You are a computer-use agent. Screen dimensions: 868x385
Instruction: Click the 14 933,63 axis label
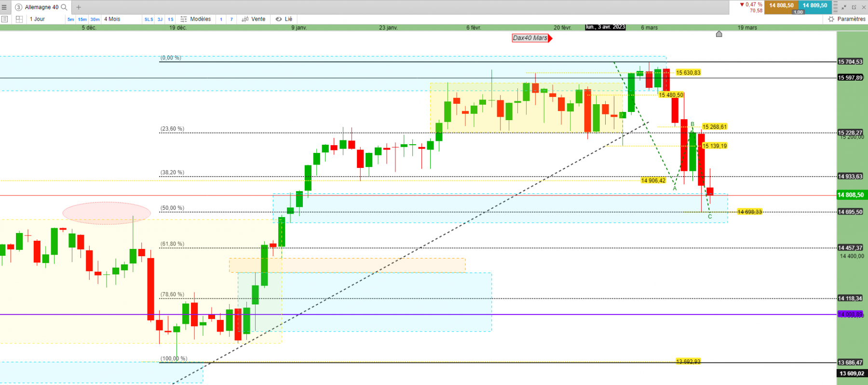coord(850,177)
